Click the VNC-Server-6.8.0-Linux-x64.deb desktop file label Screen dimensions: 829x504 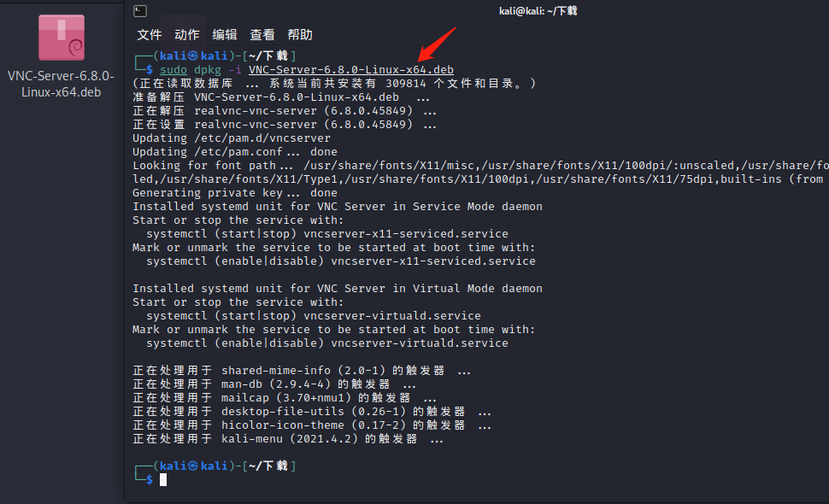[x=62, y=84]
